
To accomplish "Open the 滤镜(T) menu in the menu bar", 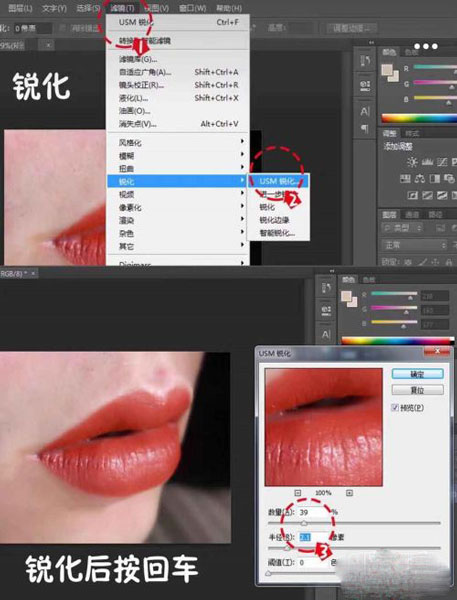I will click(x=122, y=8).
